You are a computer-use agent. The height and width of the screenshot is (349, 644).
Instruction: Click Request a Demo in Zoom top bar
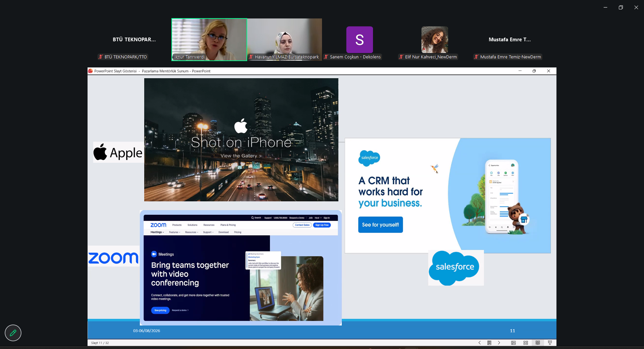tap(297, 218)
